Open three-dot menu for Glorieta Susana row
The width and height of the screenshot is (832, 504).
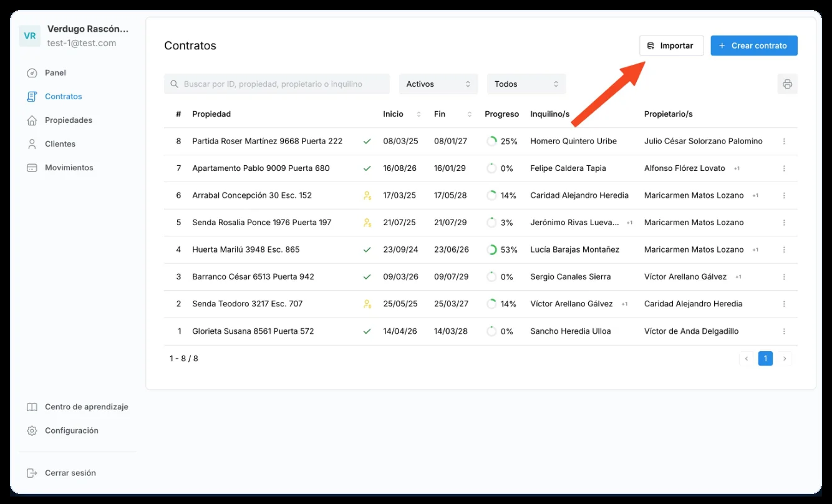pyautogui.click(x=784, y=332)
